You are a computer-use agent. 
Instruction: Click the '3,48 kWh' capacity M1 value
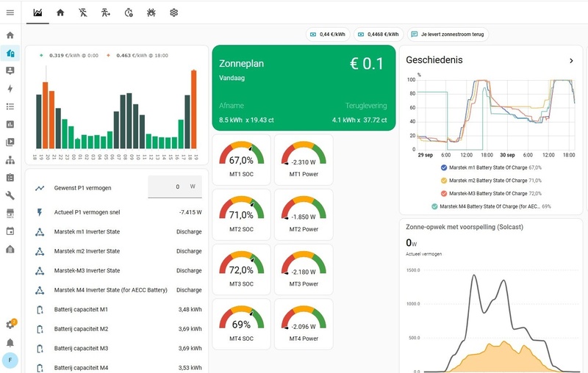(190, 310)
